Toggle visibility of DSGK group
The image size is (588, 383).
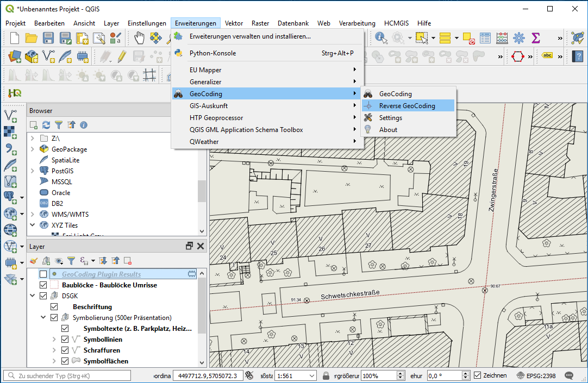(43, 296)
